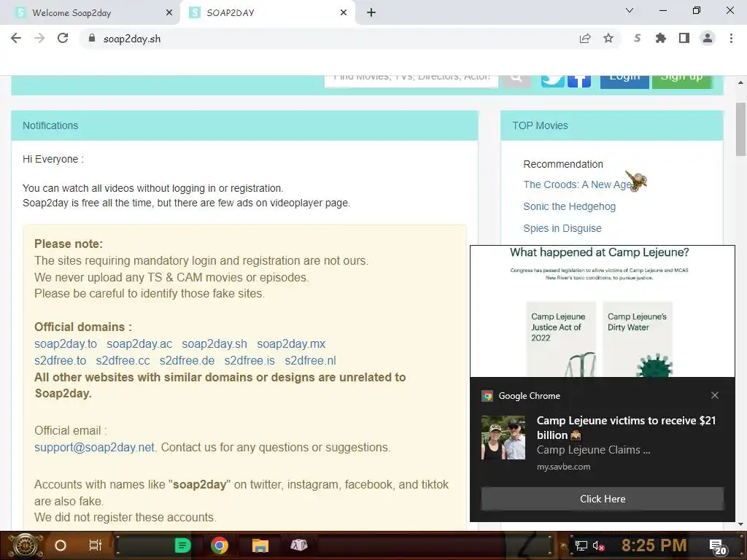747x560 pixels.
Task: Open the Camp Lejeune victims notification title
Action: coord(626,427)
